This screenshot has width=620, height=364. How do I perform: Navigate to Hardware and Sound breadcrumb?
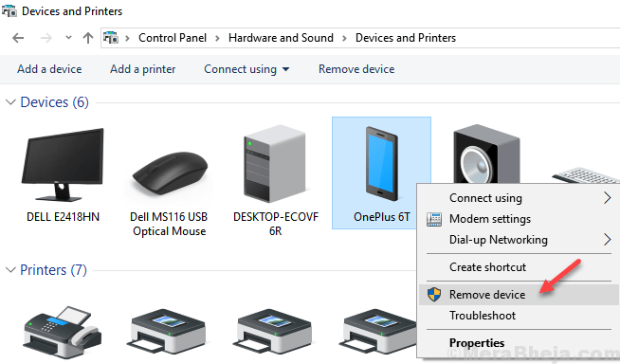(x=281, y=38)
